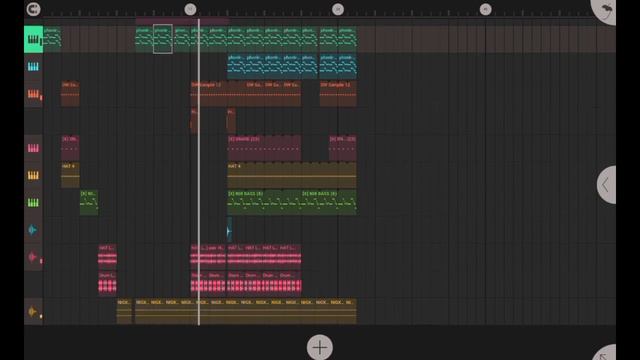The image size is (640, 360).
Task: Select the isolated pink hat loop clip near the start
Action: [x=107, y=256]
